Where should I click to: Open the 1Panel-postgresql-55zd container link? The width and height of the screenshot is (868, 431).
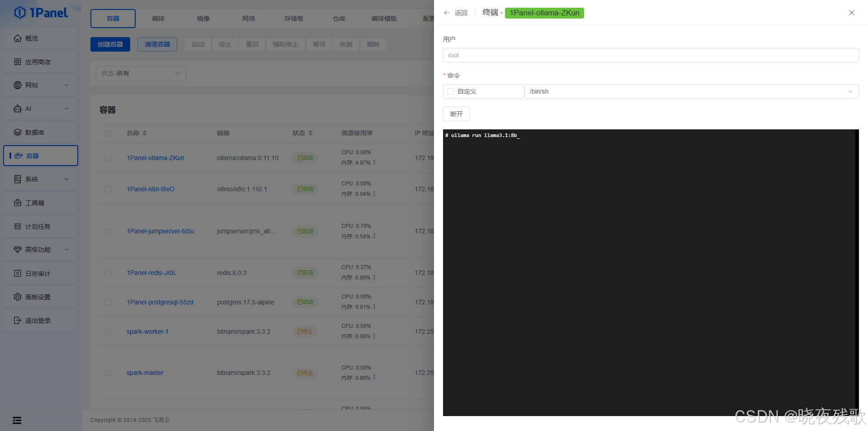click(x=160, y=302)
